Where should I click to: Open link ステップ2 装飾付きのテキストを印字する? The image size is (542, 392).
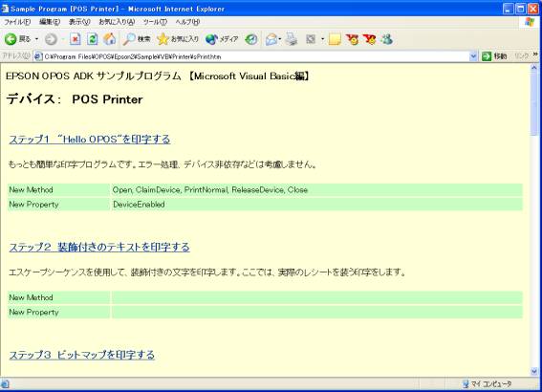click(99, 248)
